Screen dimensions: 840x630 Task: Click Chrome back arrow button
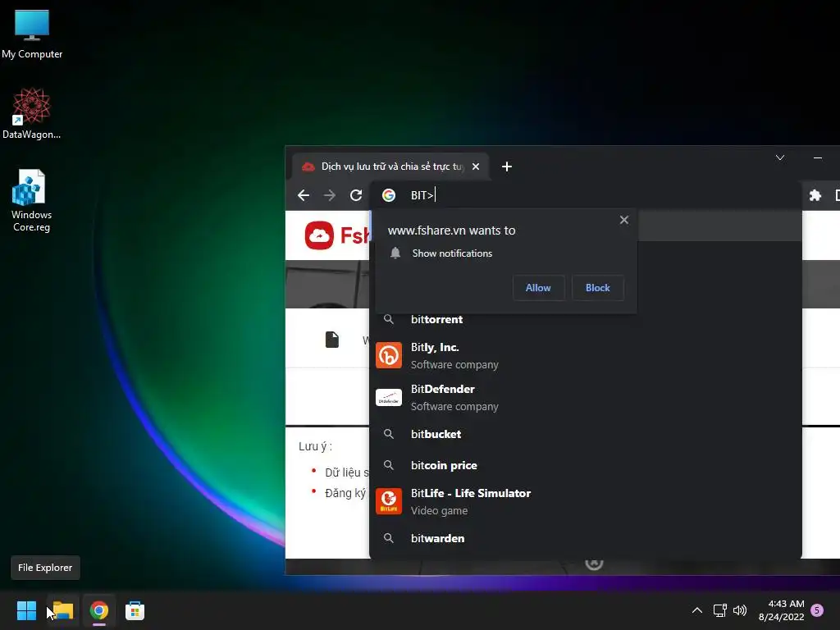(304, 195)
